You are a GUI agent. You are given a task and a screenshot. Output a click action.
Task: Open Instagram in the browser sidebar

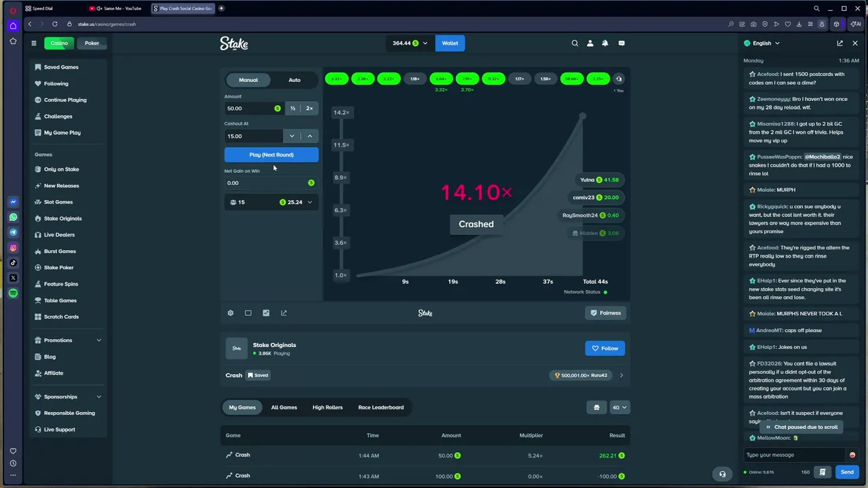point(13,248)
